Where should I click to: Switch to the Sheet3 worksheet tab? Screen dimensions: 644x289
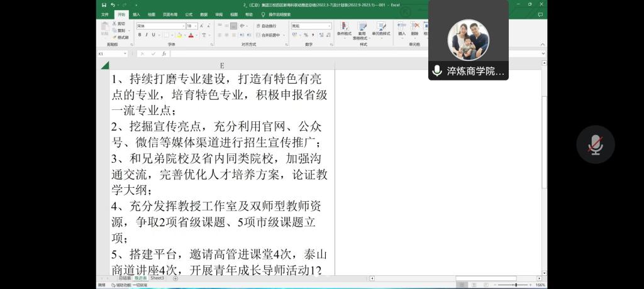pos(157,278)
